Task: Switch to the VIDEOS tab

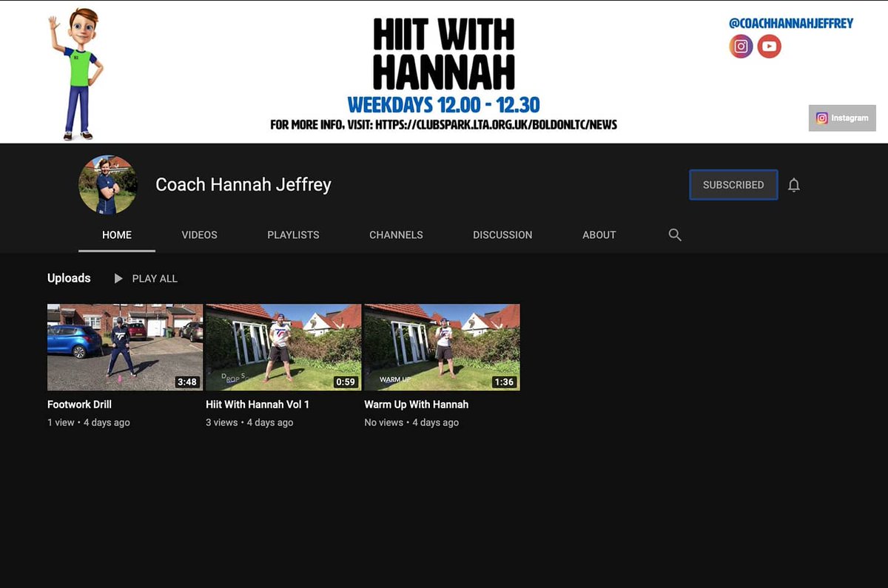Action: [200, 234]
